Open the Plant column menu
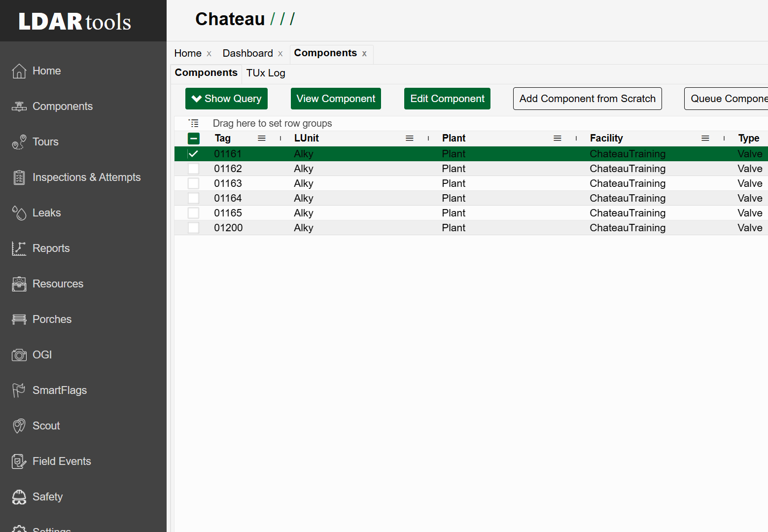The width and height of the screenshot is (768, 532). 558,139
